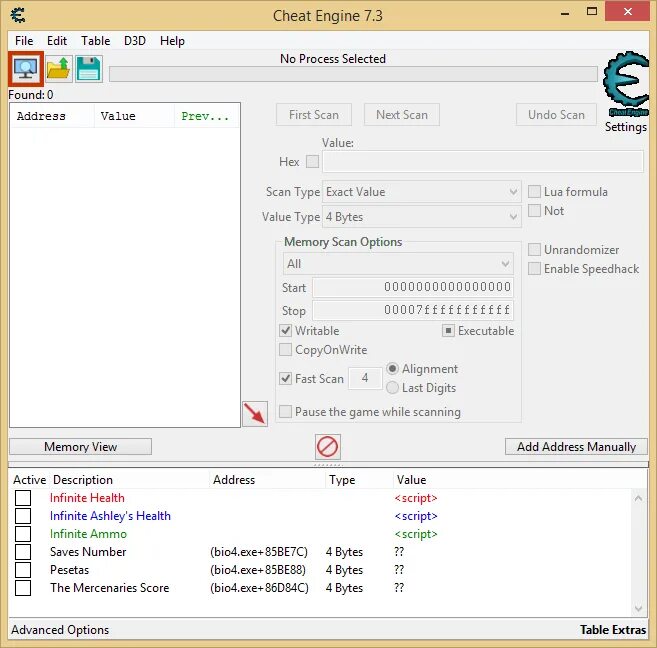This screenshot has width=657, height=648.
Task: Enable the Lua formula checkbox
Action: [534, 191]
